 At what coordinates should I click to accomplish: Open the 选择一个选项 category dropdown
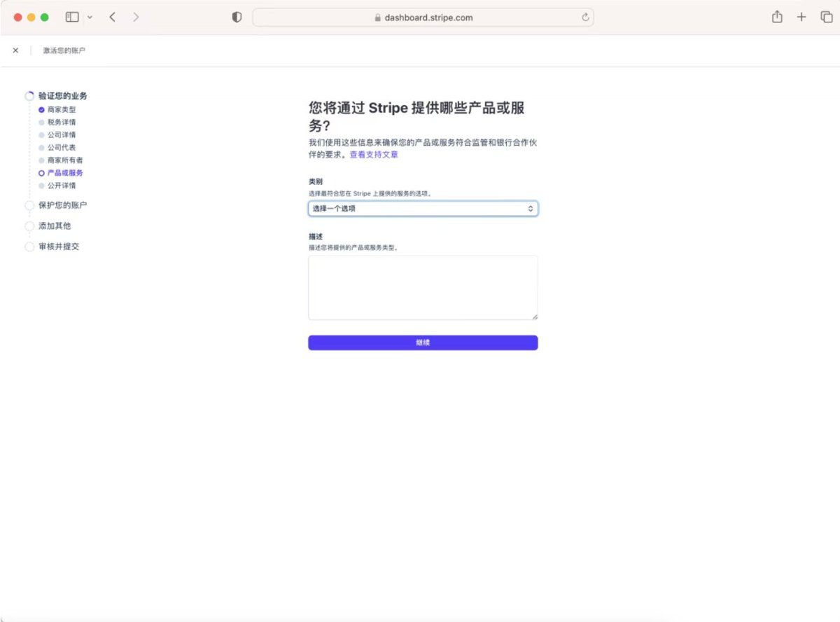tap(423, 209)
